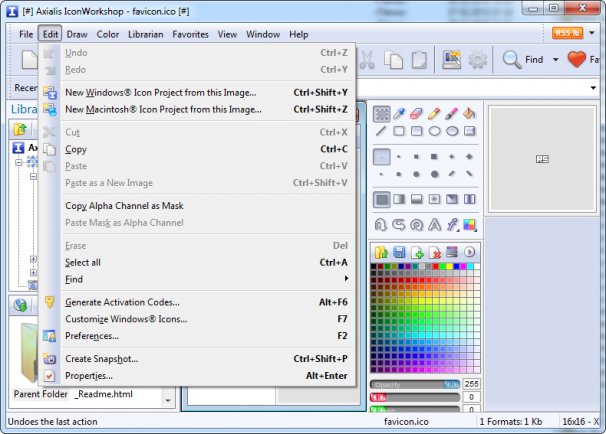This screenshot has width=606, height=434.
Task: Select the empty ellipse shape tool
Action: [x=434, y=131]
